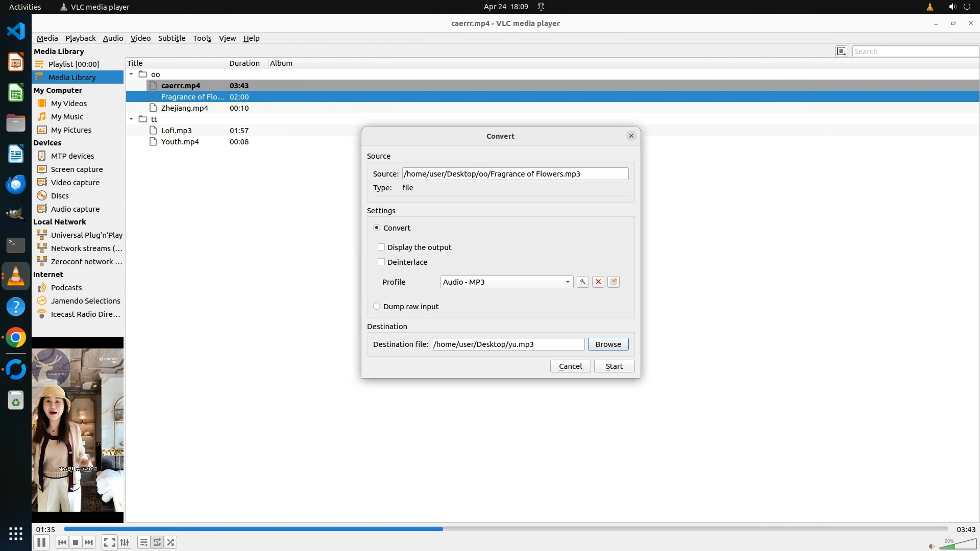Stop playback using the stop button
980x551 pixels.
pos(76,542)
